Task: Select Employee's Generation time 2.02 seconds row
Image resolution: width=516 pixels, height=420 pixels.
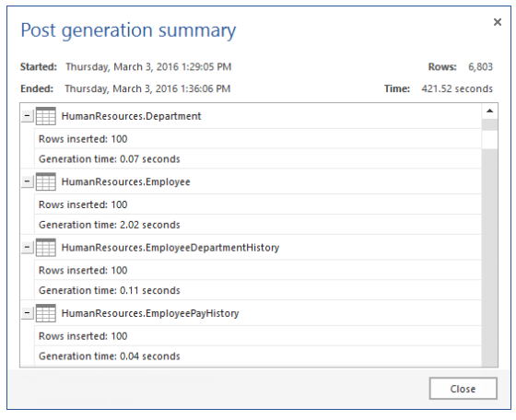Action: [258, 225]
